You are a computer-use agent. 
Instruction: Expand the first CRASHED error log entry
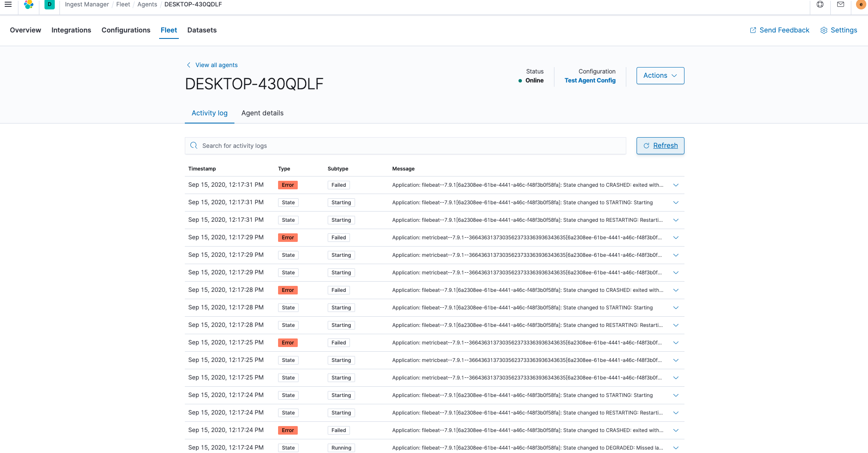pyautogui.click(x=676, y=185)
